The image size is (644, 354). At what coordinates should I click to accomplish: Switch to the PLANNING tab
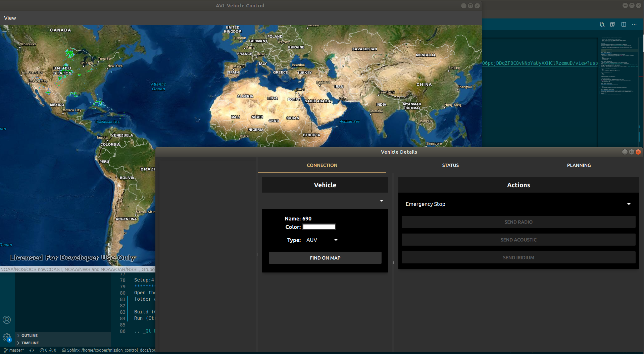pyautogui.click(x=579, y=165)
